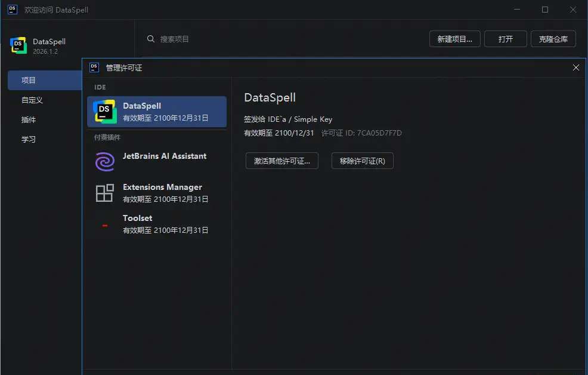This screenshot has width=588, height=375.
Task: Click the DS icon in window title bar
Action: (13, 10)
